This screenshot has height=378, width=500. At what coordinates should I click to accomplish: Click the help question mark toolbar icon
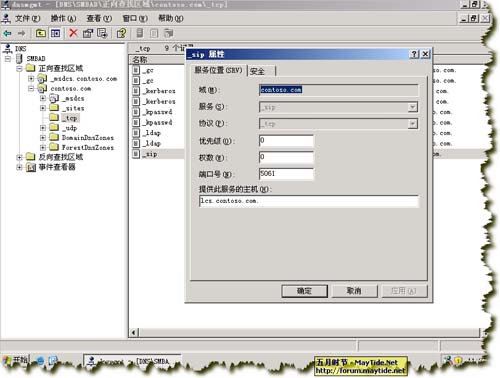tap(121, 33)
